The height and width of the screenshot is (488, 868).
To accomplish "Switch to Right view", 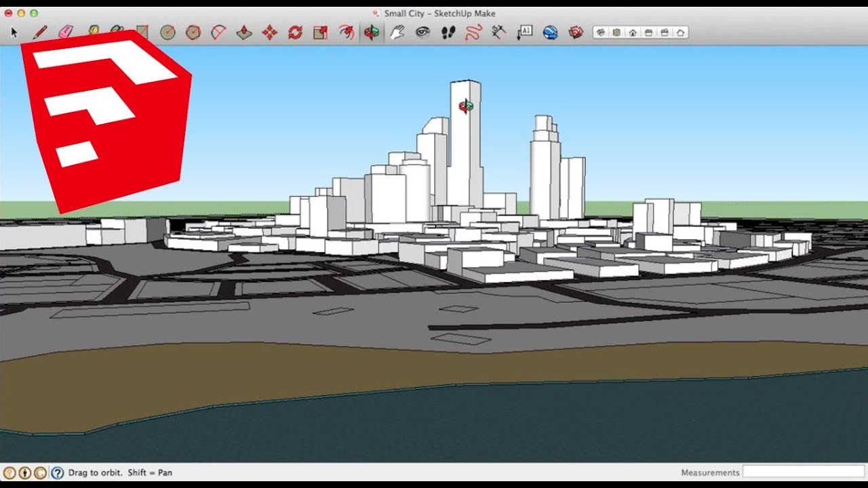I will 649,32.
